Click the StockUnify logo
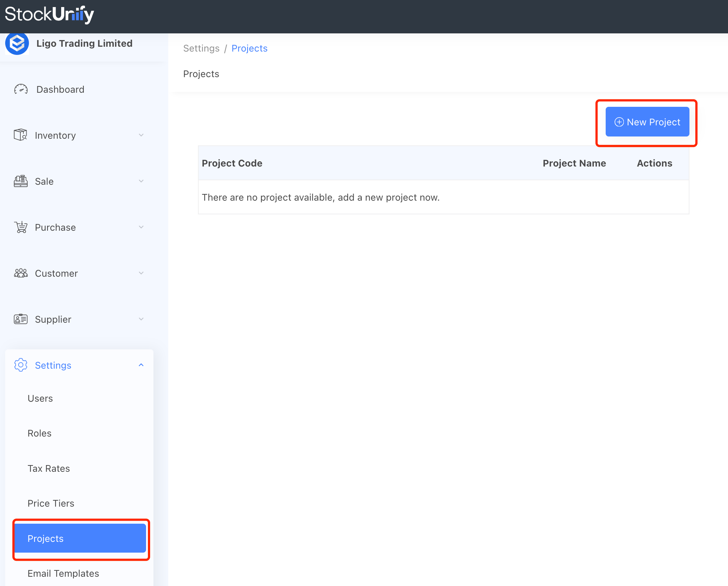The height and width of the screenshot is (586, 728). 49,15
